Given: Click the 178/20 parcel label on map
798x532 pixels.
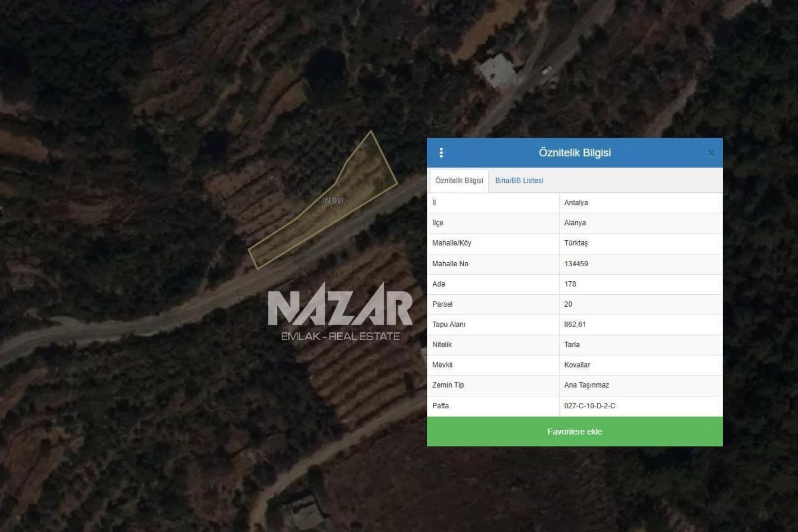Looking at the screenshot, I should [x=333, y=201].
